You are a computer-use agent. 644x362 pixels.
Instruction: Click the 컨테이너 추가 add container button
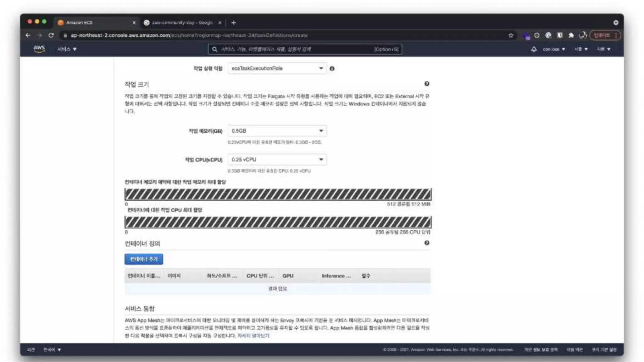coord(144,259)
